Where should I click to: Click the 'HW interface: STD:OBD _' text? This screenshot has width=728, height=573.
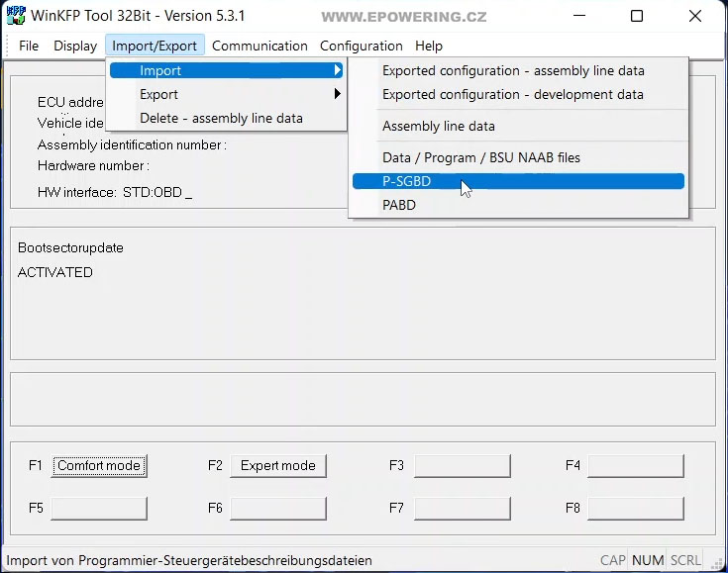tap(115, 192)
